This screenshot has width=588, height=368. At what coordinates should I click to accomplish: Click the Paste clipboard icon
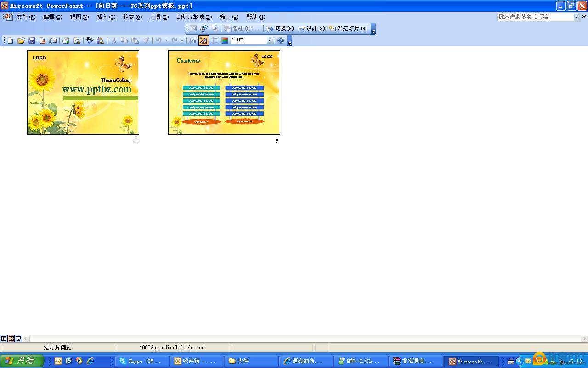[135, 40]
